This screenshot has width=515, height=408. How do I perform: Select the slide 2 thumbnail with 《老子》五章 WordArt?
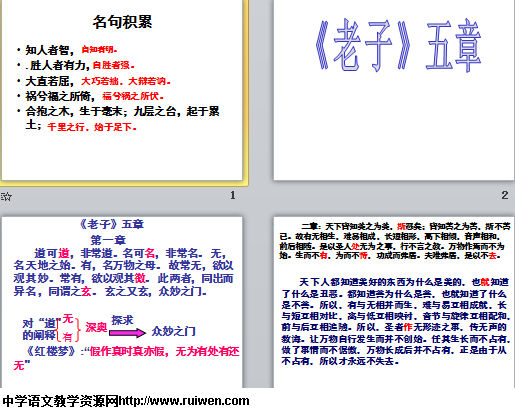[x=394, y=90]
